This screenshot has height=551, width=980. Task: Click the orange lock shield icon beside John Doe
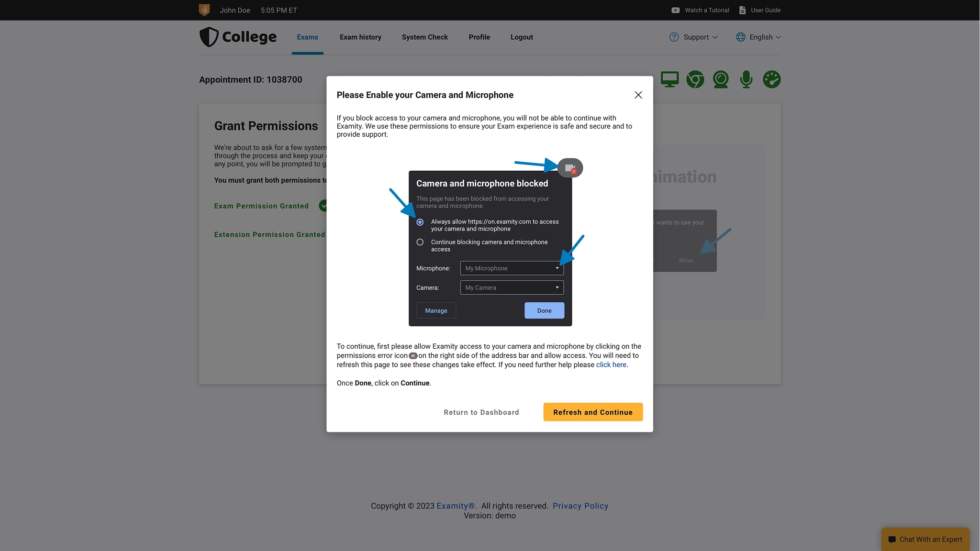pos(204,10)
